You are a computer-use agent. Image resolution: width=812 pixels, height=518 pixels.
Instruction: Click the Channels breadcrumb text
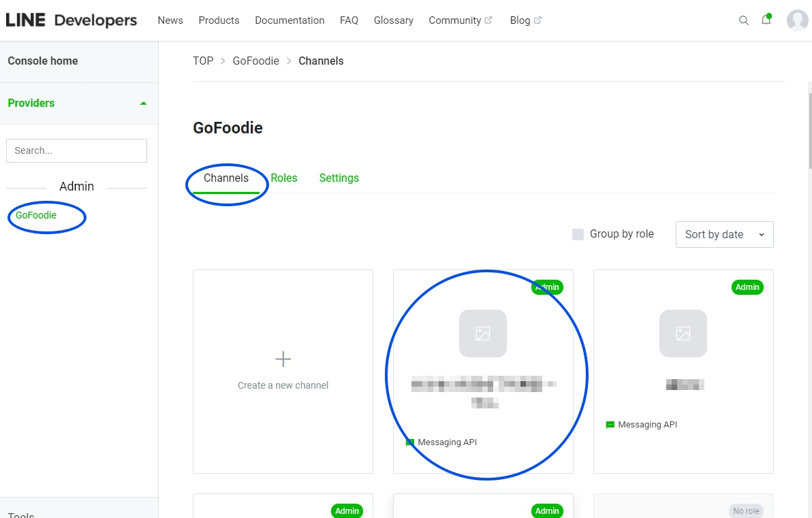321,61
